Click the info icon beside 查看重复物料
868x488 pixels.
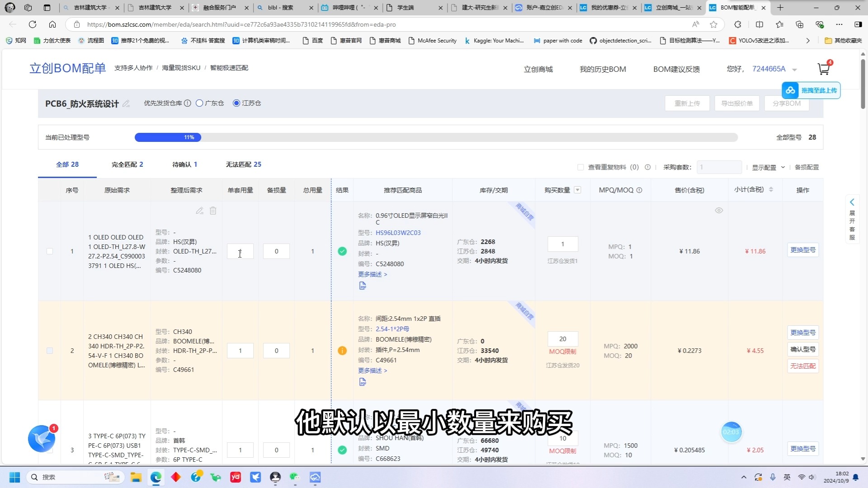[647, 167]
